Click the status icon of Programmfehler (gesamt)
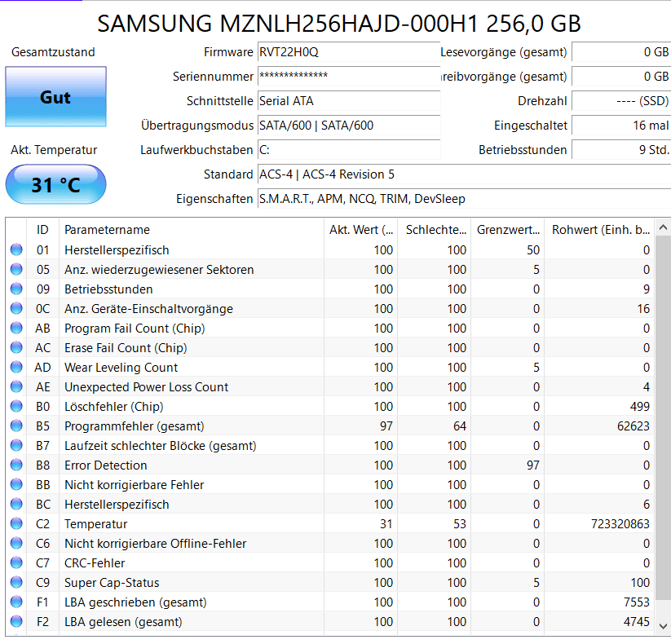 [x=16, y=426]
